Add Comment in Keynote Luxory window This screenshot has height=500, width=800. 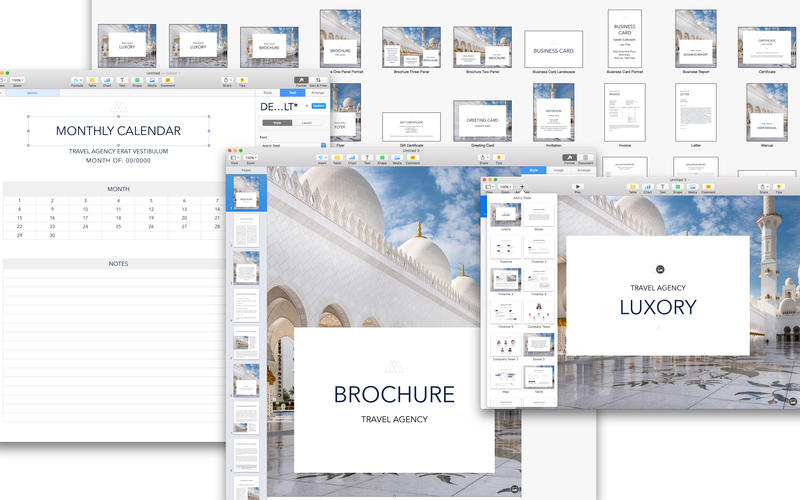coord(708,188)
